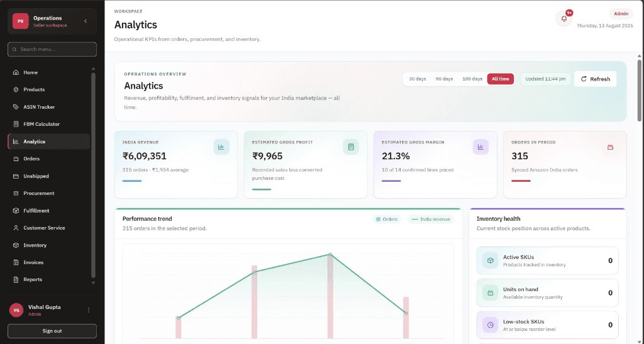Viewport: 644px width, 344px height.
Task: Select the 90 days range
Action: 444,79
